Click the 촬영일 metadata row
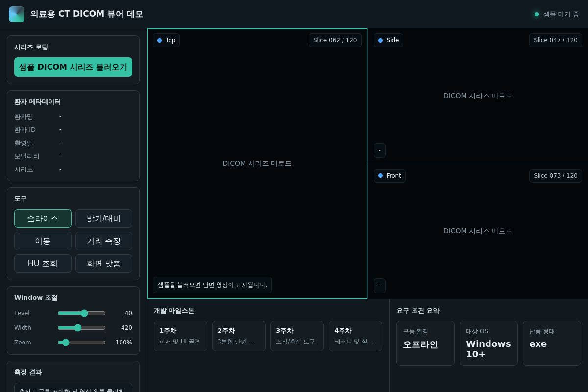 tap(73, 143)
